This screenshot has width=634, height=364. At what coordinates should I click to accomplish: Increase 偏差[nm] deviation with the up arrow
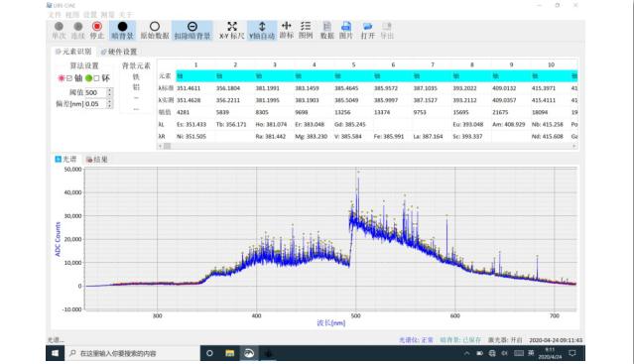(x=109, y=102)
